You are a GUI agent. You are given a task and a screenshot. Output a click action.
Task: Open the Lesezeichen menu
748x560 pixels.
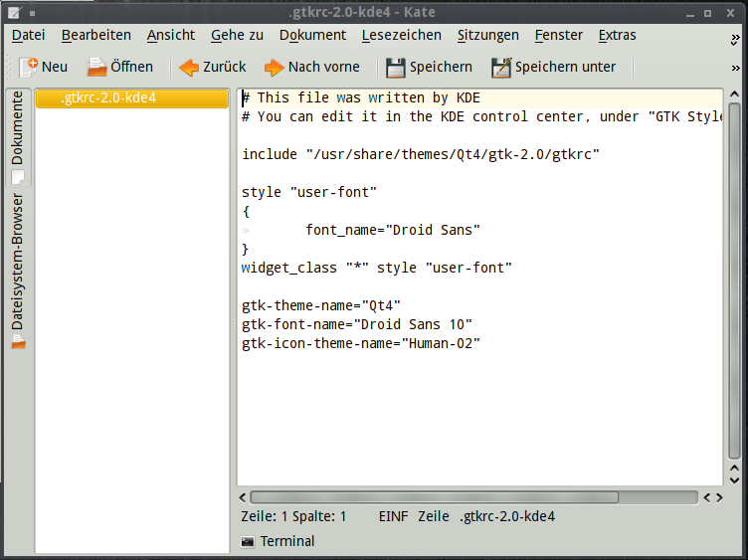tap(401, 35)
